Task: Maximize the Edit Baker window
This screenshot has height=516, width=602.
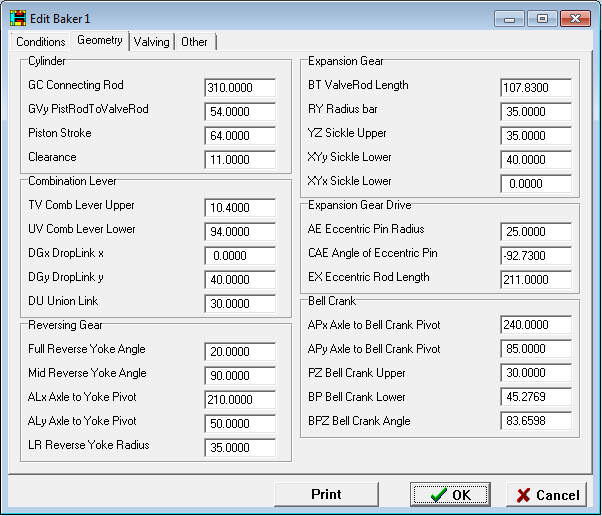Action: coord(542,18)
